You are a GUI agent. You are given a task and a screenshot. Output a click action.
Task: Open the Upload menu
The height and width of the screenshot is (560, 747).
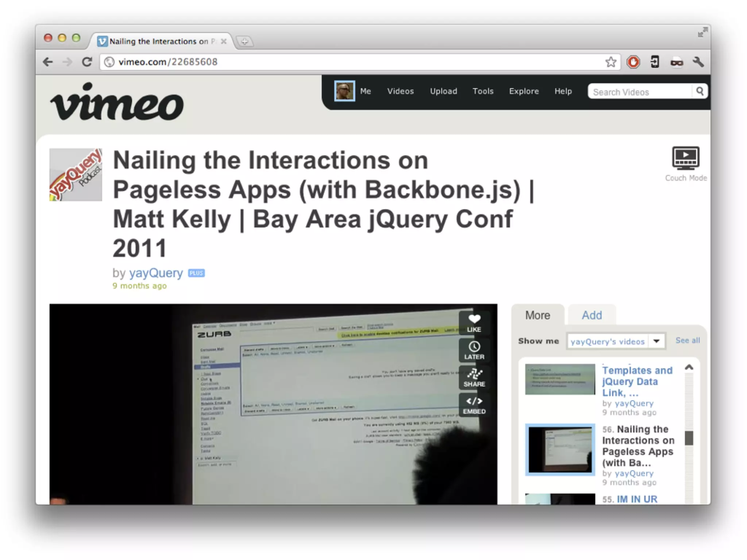[x=444, y=91]
